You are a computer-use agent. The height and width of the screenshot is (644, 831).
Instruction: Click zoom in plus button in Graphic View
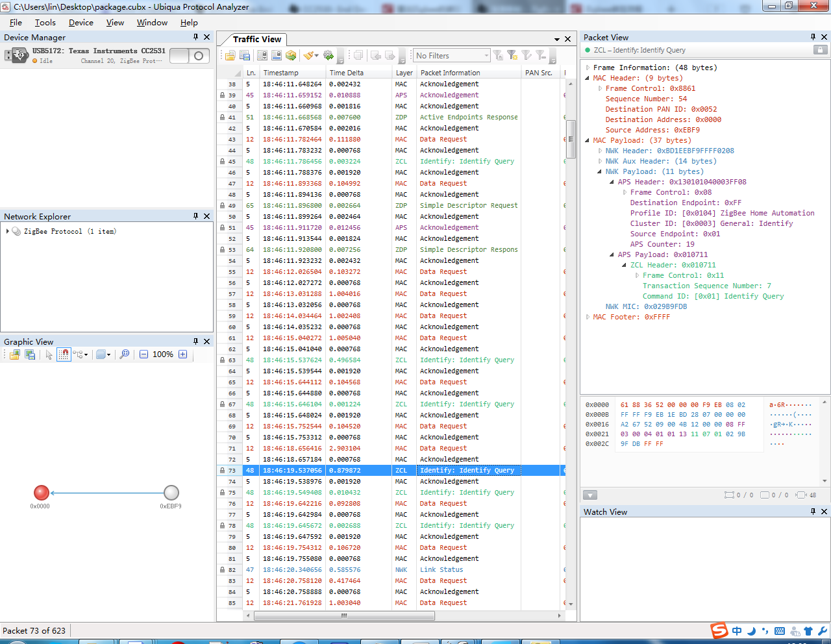pyautogui.click(x=182, y=354)
